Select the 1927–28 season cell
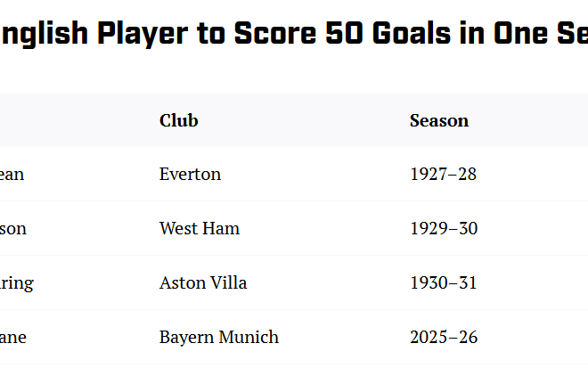The width and height of the screenshot is (588, 376). [443, 174]
